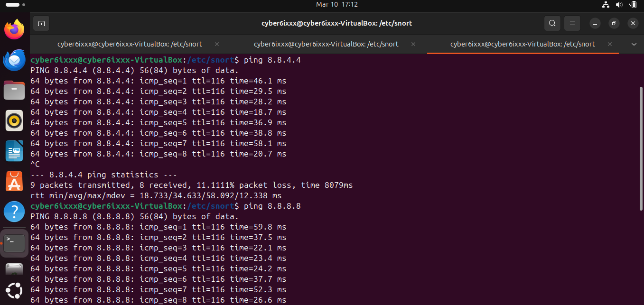Launch Thunderbird mail from the dock
The image size is (644, 305).
14,60
